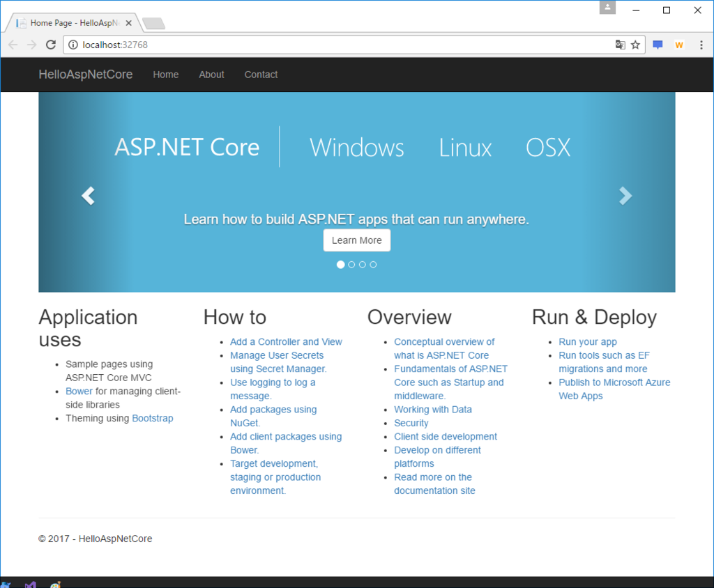Open Conceptual overview of ASP.NET Core link
Screen dimensions: 714x588
(x=444, y=348)
